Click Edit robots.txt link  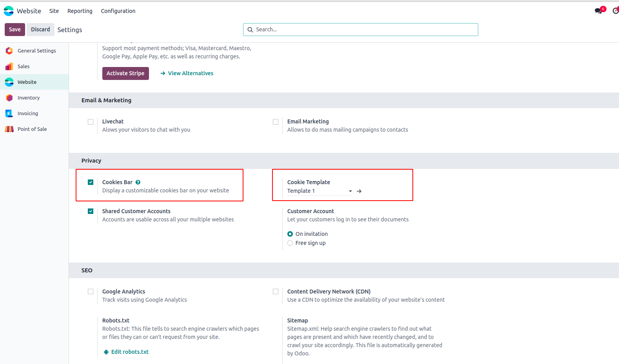[130, 352]
